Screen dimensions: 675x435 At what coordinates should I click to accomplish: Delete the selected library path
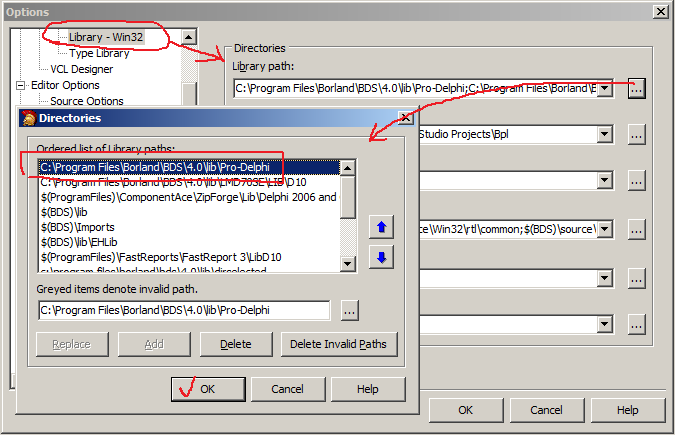click(236, 345)
